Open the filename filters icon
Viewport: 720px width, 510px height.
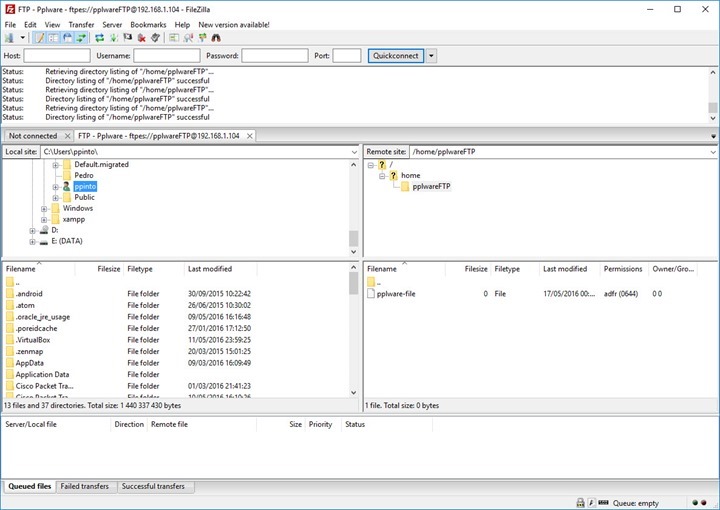[174, 38]
